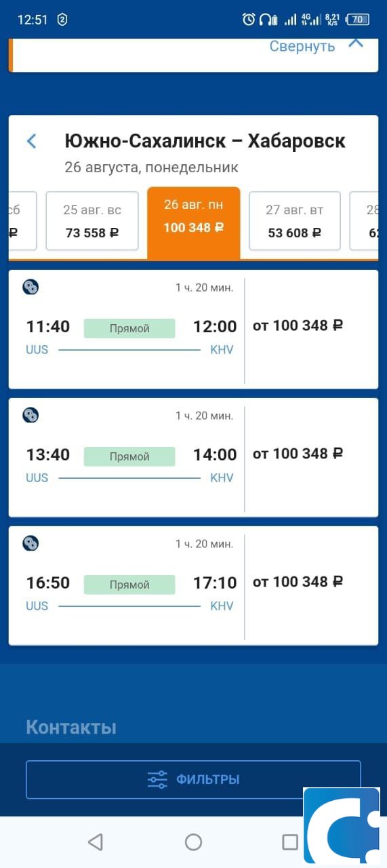Tap the airline logo on the 16:50 flight
The image size is (387, 868).
30,543
